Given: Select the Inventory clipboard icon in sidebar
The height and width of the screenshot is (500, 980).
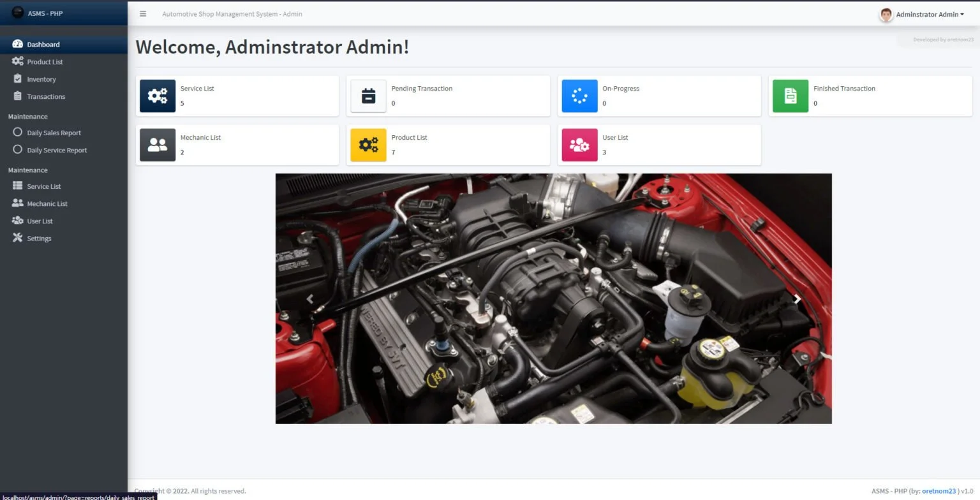Looking at the screenshot, I should [17, 78].
